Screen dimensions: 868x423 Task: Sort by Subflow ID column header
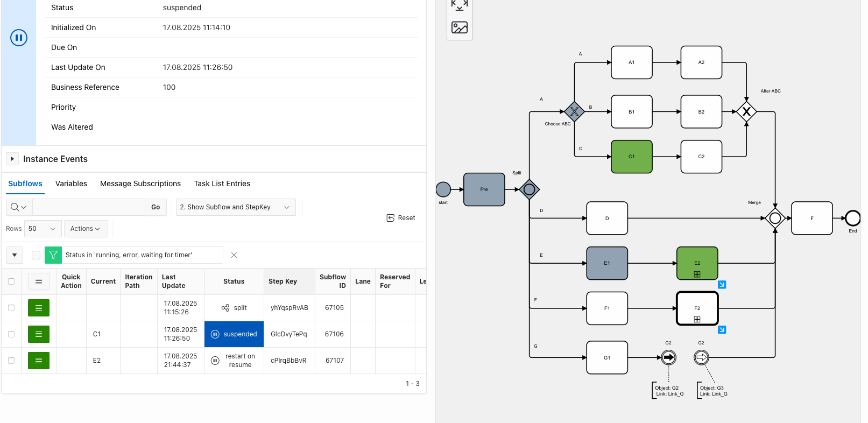point(333,281)
